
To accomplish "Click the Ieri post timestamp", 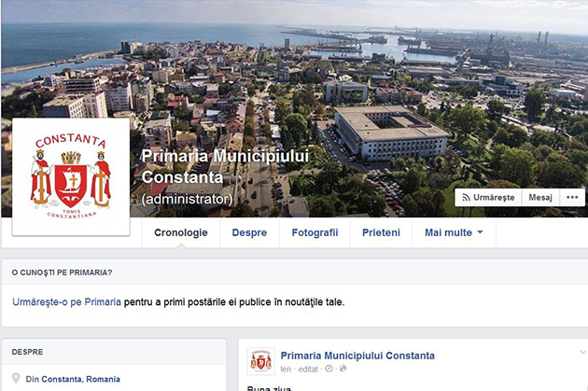I will coord(286,370).
